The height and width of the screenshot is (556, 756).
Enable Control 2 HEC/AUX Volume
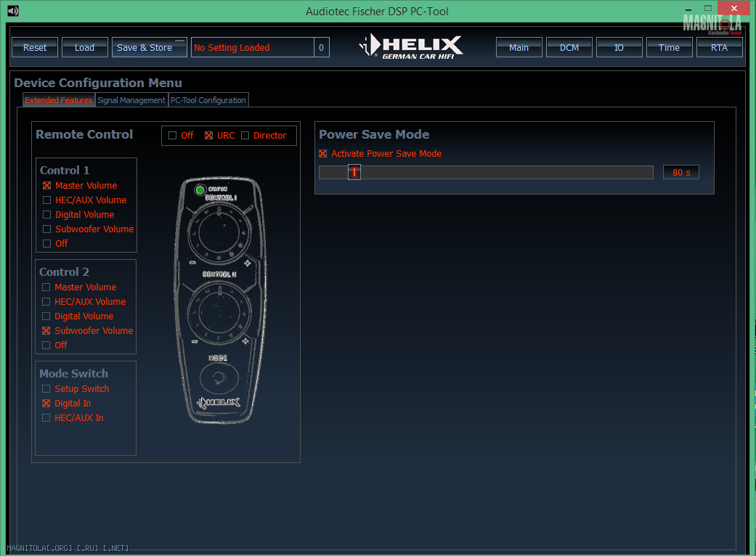pyautogui.click(x=46, y=302)
